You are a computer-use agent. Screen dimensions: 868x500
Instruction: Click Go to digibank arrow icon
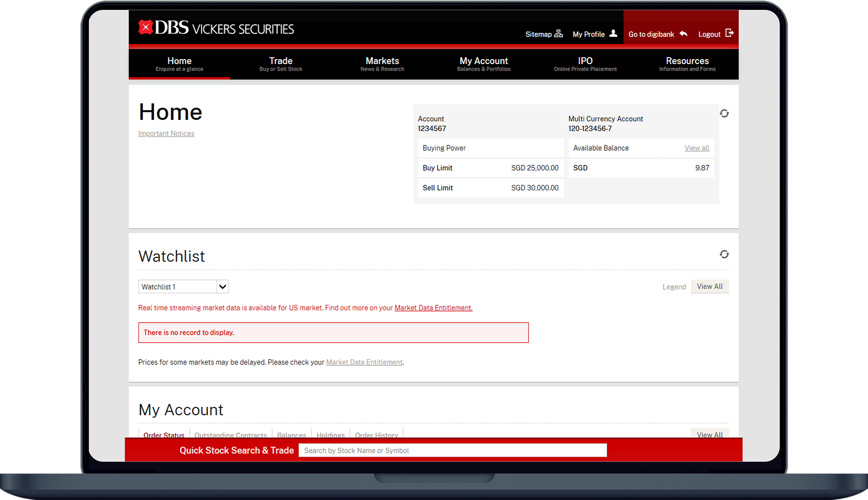[x=683, y=34]
